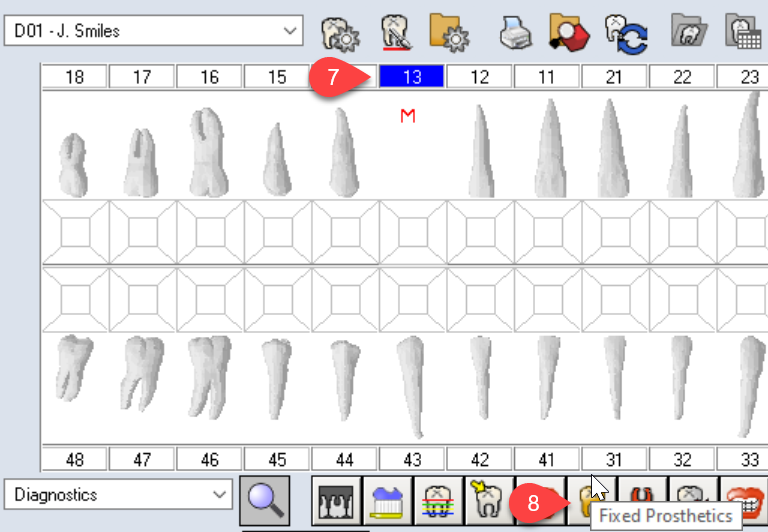Click the central incisor image for tooth 21
This screenshot has width=768, height=532.
point(613,148)
